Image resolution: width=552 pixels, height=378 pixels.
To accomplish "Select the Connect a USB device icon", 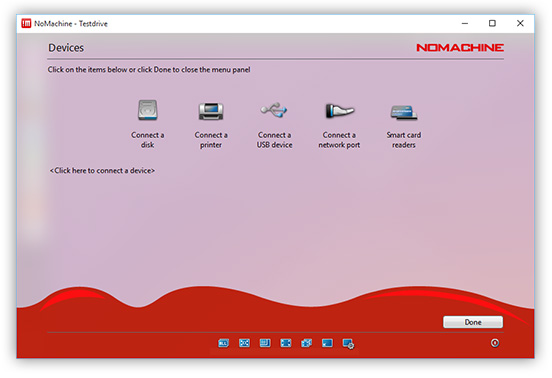I will coord(274,110).
